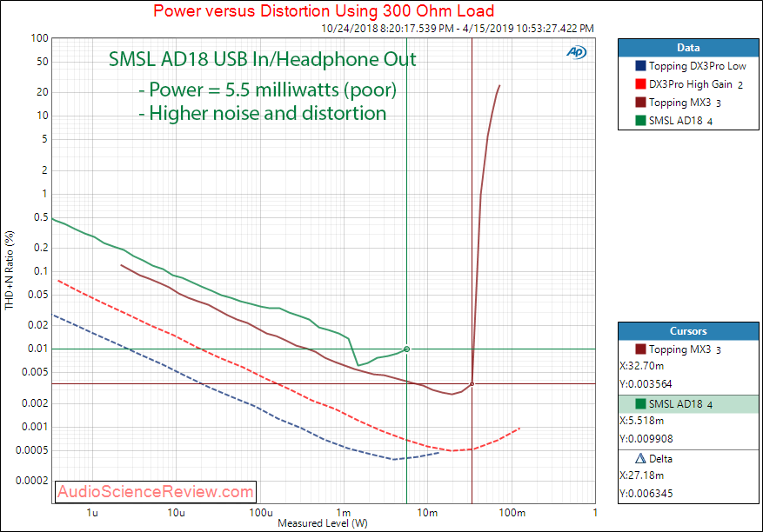Click the cursor value "Y:0.003564"

pyautogui.click(x=646, y=383)
